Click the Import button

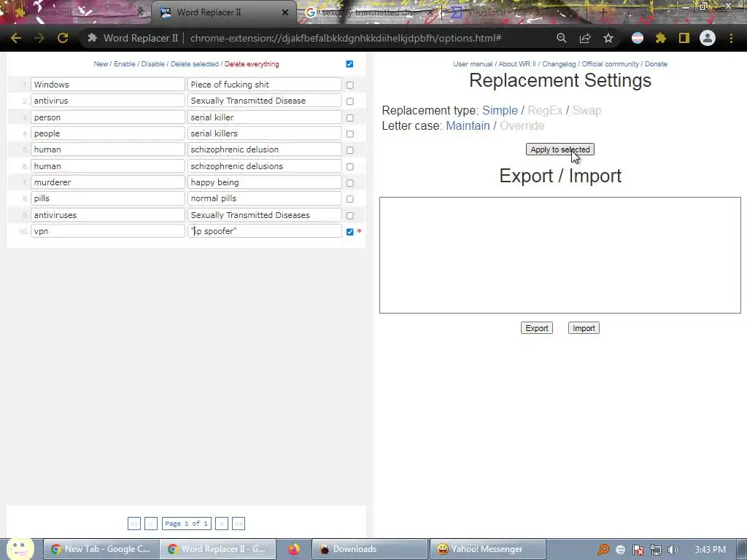(584, 328)
